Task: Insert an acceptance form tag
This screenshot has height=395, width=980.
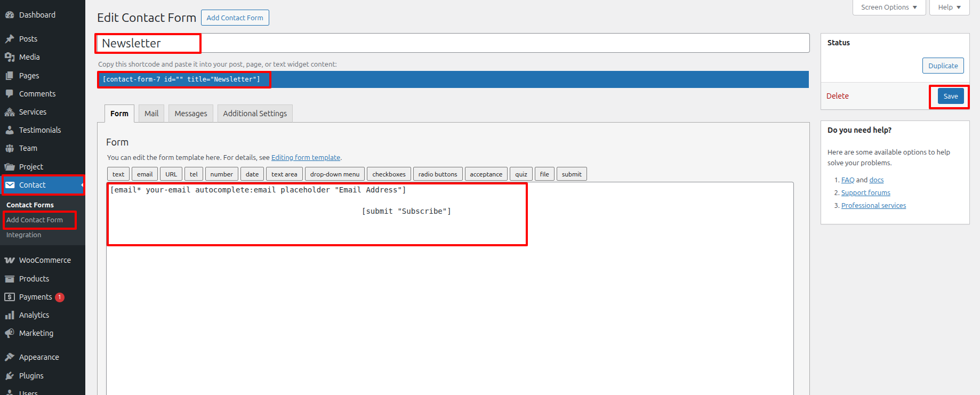Action: pyautogui.click(x=486, y=174)
